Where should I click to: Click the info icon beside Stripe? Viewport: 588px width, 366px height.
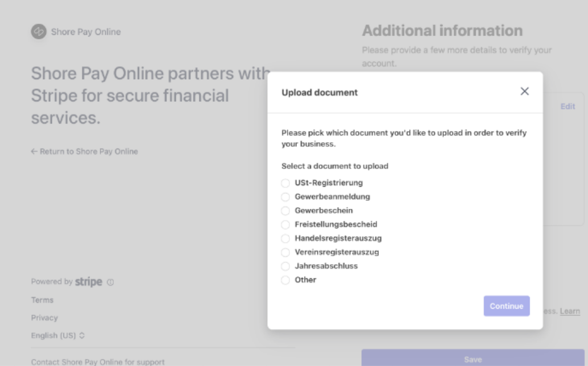pos(110,282)
